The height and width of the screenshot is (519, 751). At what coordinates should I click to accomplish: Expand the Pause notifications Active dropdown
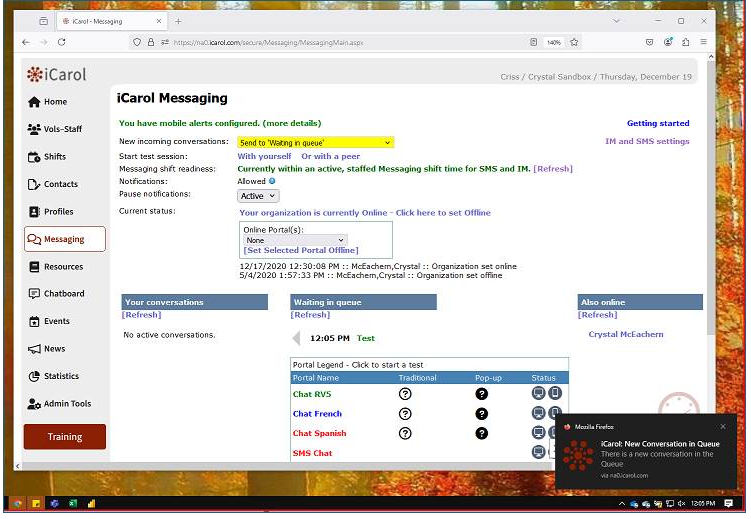[x=258, y=197]
